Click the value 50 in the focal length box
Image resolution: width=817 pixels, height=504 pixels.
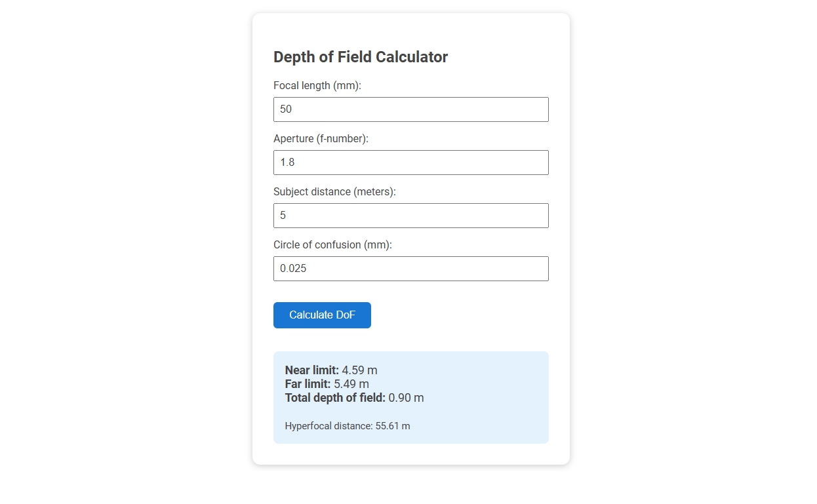coord(287,109)
